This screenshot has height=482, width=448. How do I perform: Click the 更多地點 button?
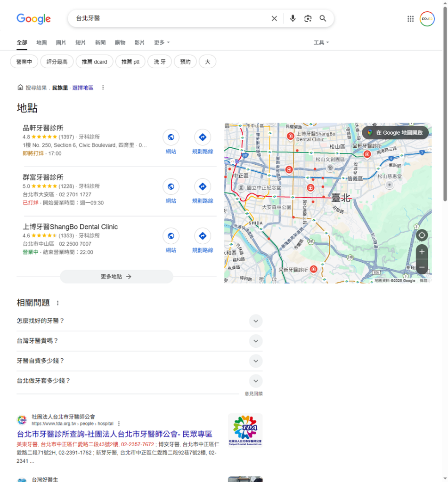click(x=116, y=276)
